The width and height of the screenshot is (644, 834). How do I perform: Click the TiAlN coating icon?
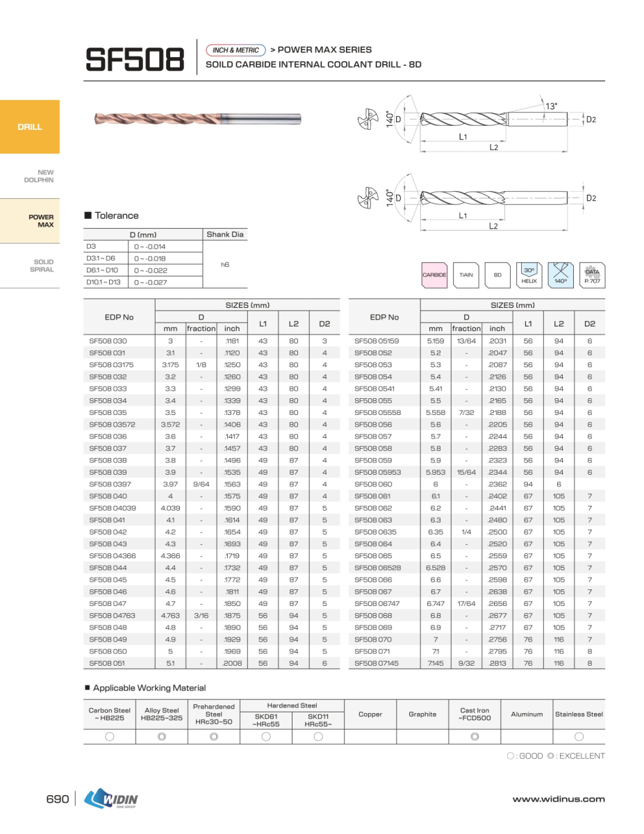465,275
